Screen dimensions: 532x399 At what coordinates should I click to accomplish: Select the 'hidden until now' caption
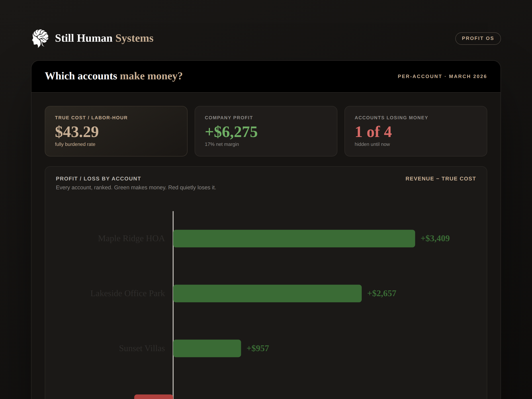pyautogui.click(x=372, y=144)
